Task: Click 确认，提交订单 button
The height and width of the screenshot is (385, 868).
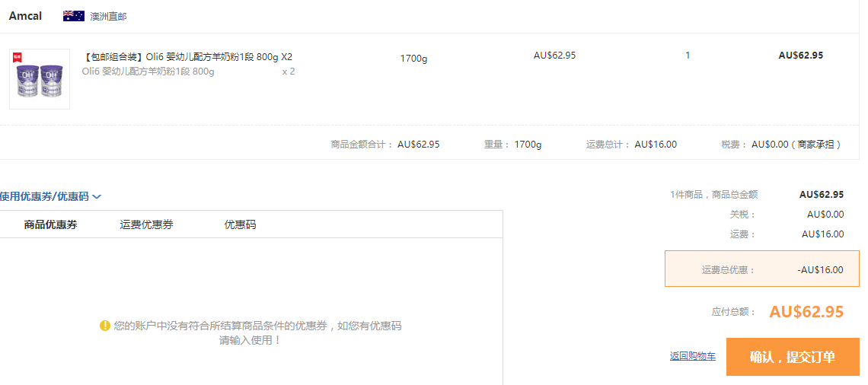Action: point(793,357)
